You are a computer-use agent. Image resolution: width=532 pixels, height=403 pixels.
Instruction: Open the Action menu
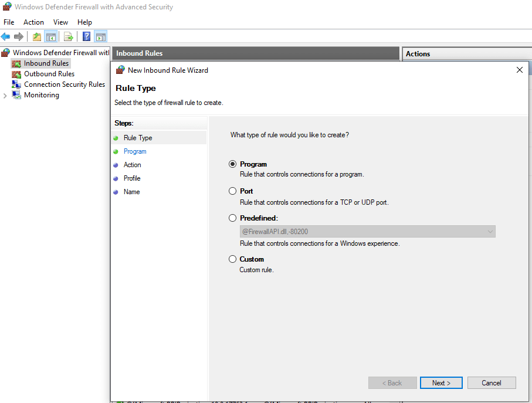(x=33, y=22)
